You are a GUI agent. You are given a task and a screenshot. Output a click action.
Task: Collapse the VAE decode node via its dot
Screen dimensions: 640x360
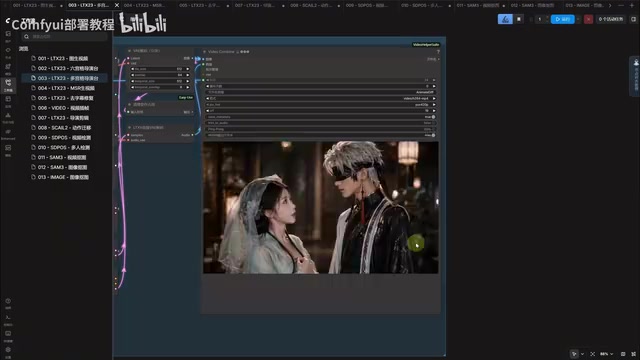point(129,51)
